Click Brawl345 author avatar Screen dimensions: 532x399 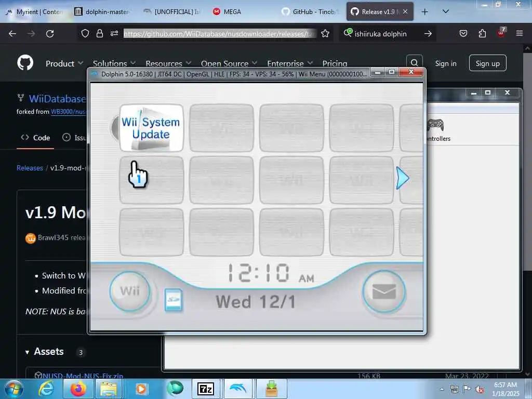tap(31, 238)
